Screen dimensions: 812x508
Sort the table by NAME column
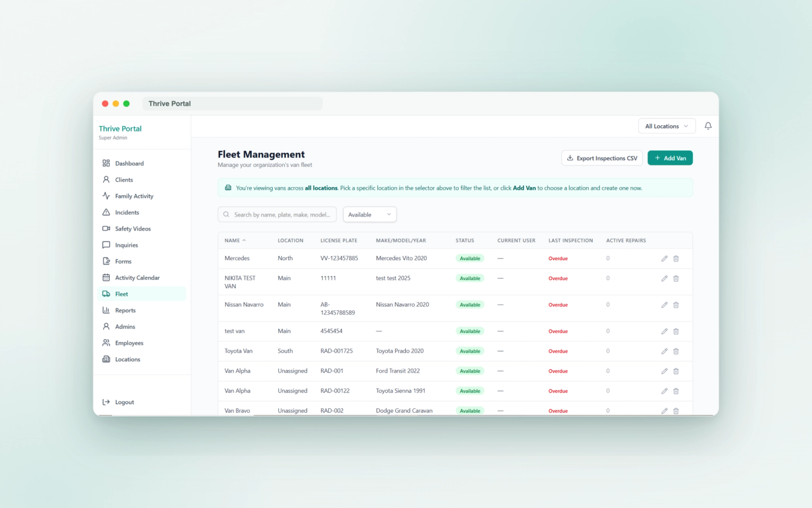235,240
